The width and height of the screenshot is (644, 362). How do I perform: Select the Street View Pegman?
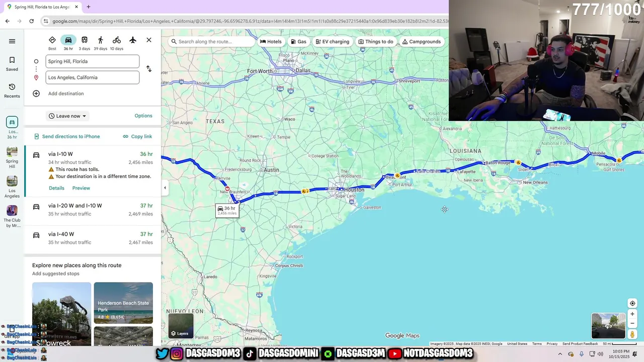click(x=632, y=334)
